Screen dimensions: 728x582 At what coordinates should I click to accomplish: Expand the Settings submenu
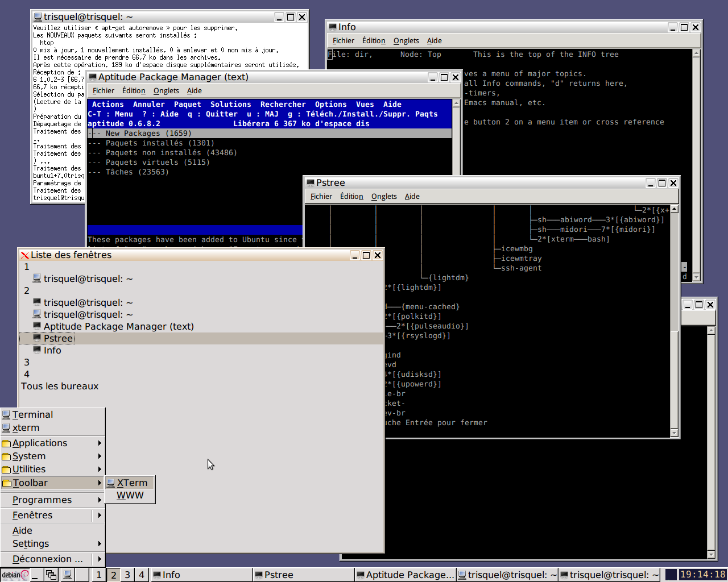pyautogui.click(x=53, y=543)
